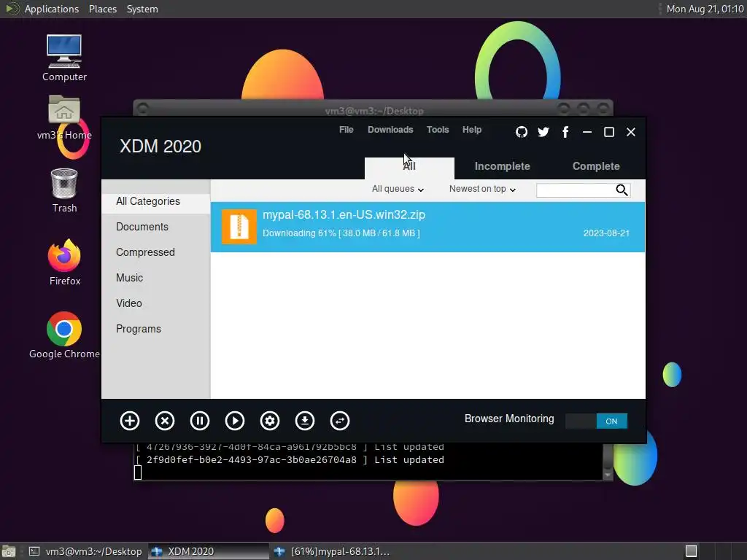Viewport: 747px width, 560px height.
Task: Select All Categories in sidebar
Action: (156, 201)
